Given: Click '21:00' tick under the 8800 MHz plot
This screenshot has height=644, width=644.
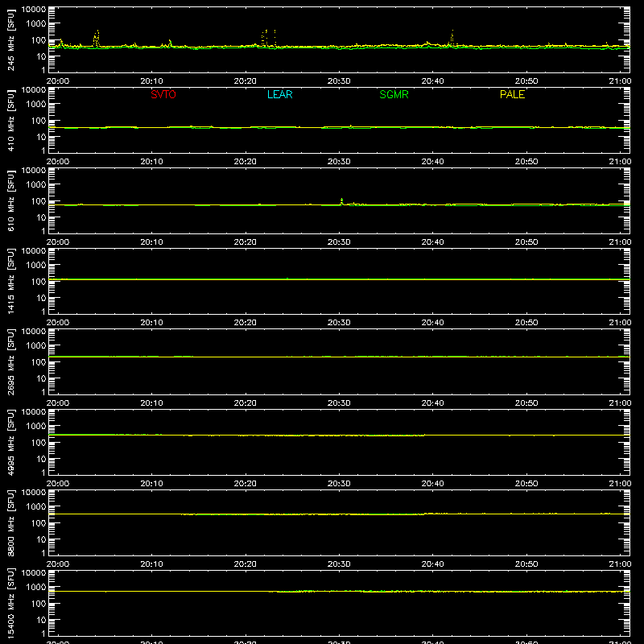Looking at the screenshot, I should coord(620,564).
